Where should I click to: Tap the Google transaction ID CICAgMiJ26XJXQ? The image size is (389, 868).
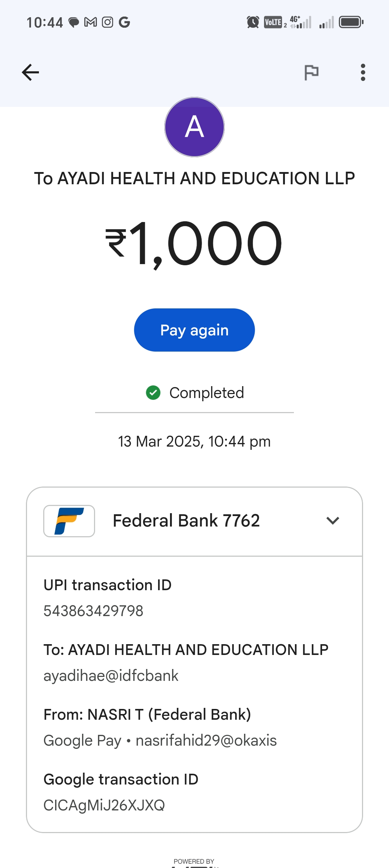pos(104,805)
